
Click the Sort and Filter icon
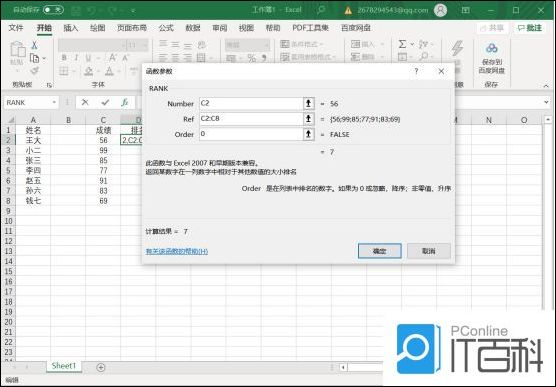(x=423, y=44)
